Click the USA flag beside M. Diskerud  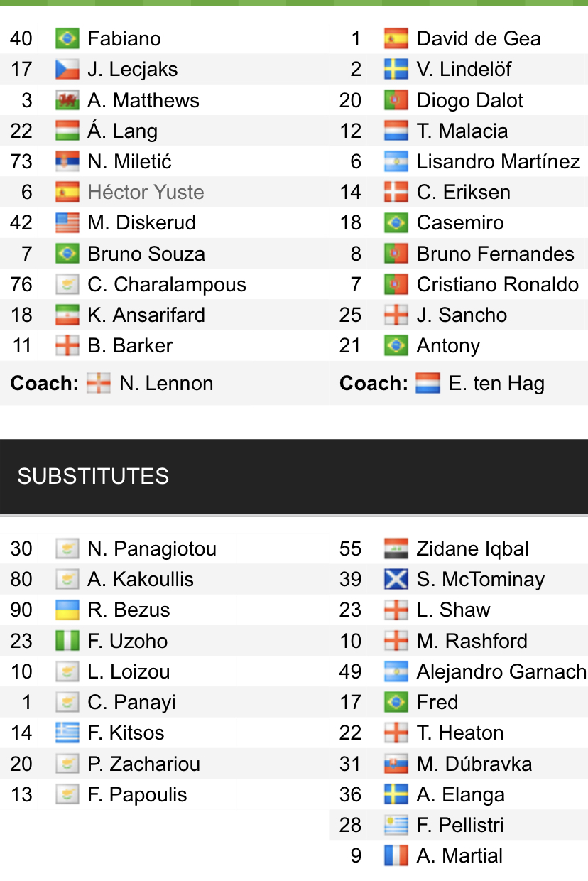(67, 222)
